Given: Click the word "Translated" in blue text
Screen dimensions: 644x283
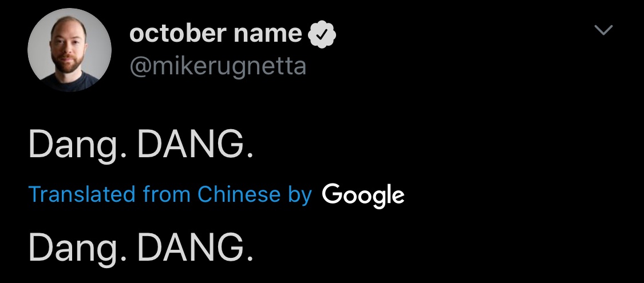Looking at the screenshot, I should coord(82,194).
